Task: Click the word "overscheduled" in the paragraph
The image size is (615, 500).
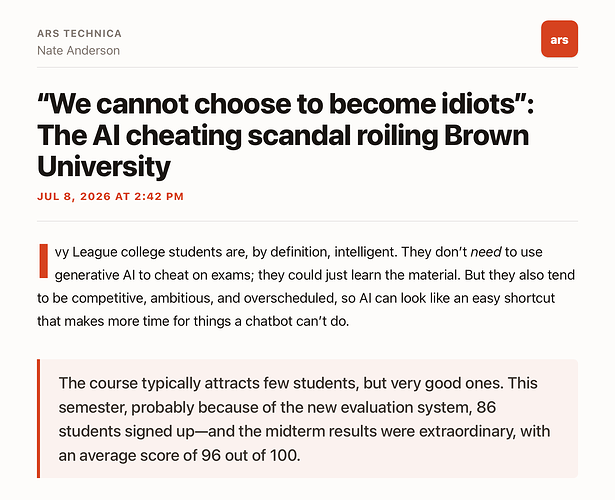Action: click(x=290, y=298)
